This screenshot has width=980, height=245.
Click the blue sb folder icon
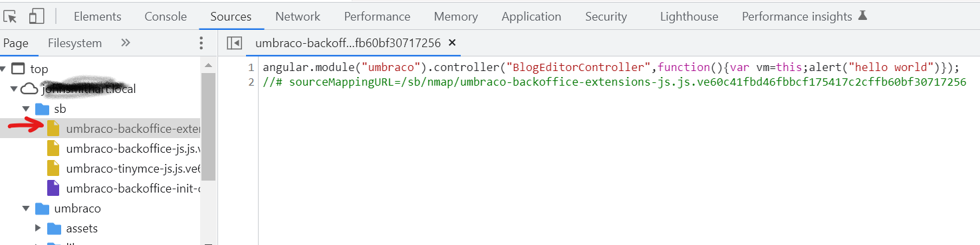(42, 108)
